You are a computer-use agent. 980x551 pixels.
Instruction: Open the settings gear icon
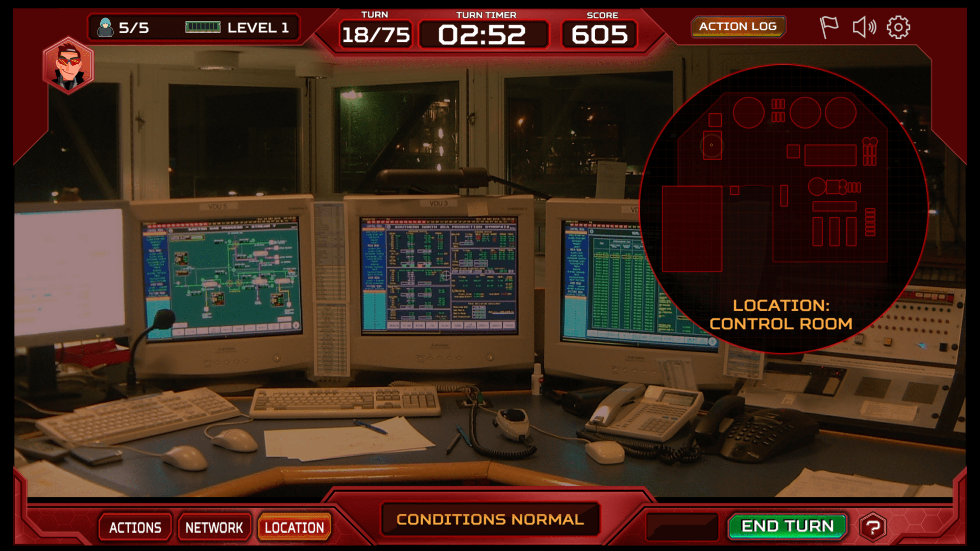tap(900, 27)
